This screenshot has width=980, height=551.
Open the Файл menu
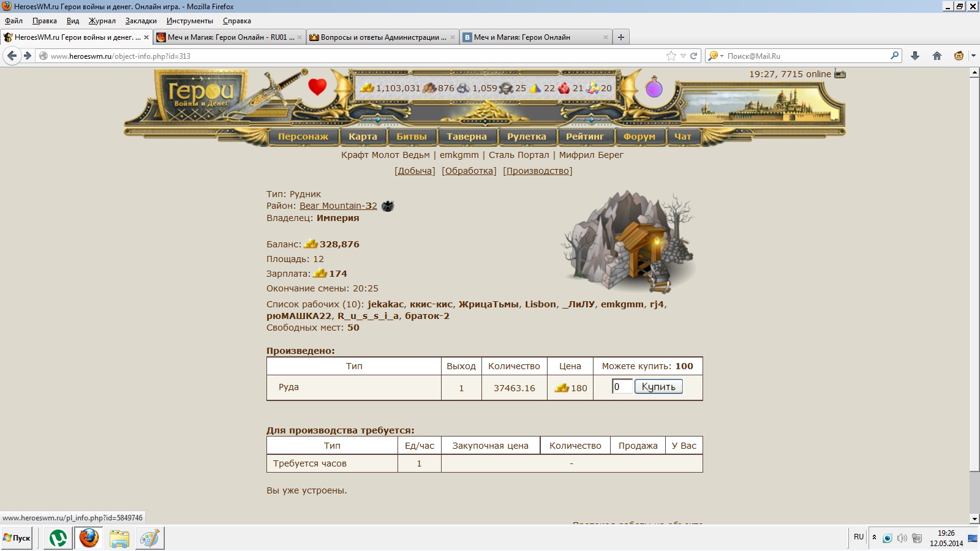click(x=13, y=21)
